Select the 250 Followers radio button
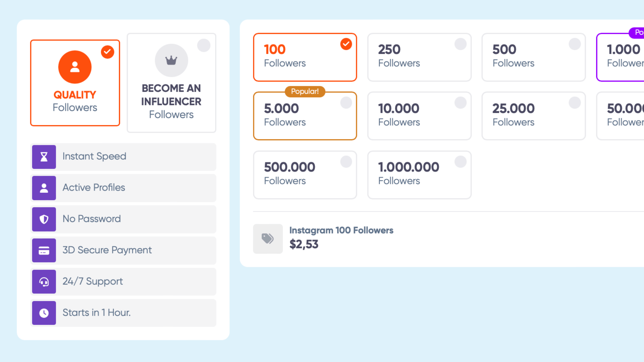The width and height of the screenshot is (644, 362). click(460, 44)
